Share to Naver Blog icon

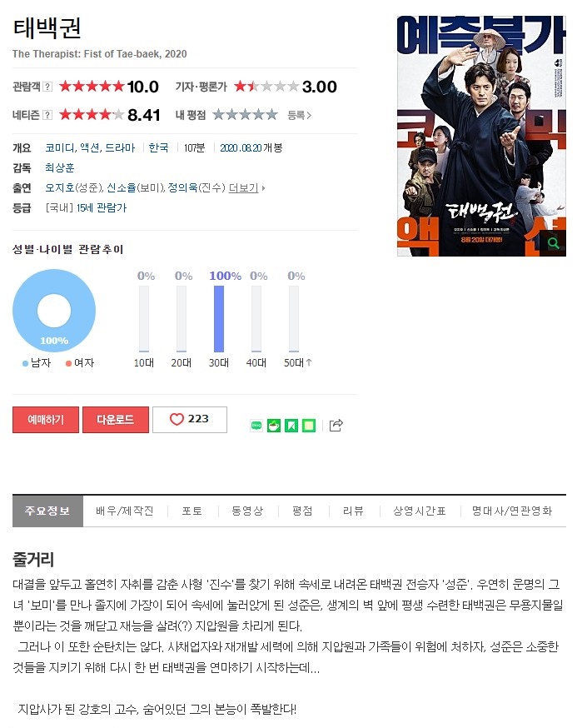click(256, 426)
